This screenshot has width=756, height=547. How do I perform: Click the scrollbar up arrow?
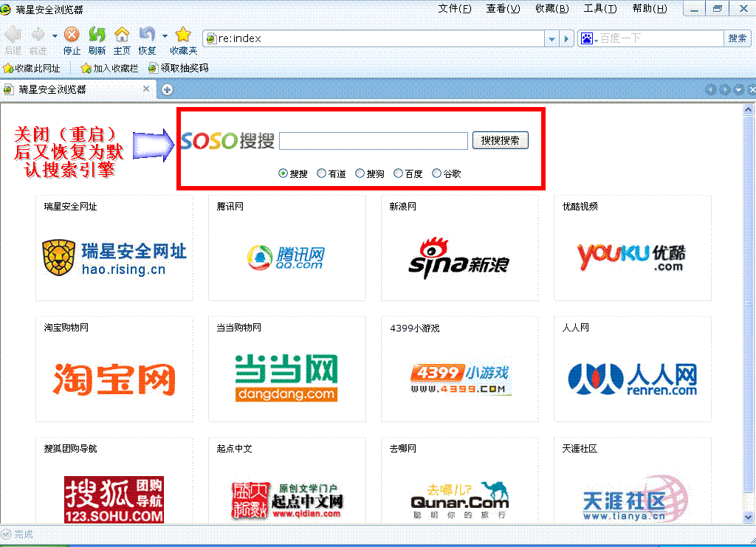[x=748, y=110]
